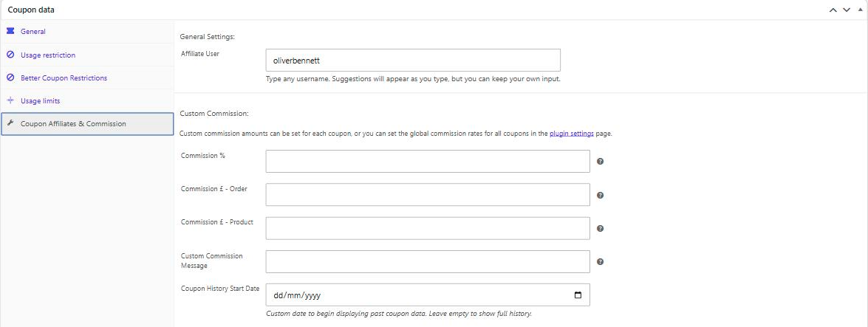Viewport: 868px width, 327px height.
Task: Focus the Custom Commission Message field
Action: pos(428,262)
